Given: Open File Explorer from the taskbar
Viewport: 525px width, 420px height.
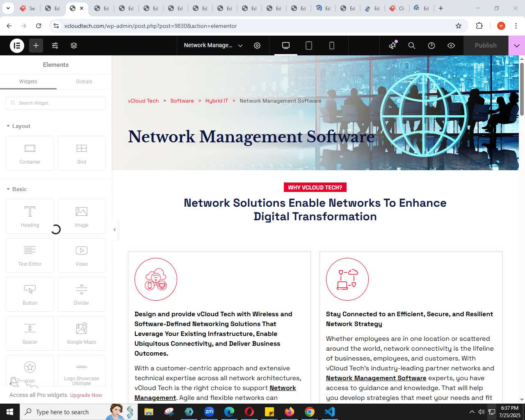Looking at the screenshot, I should 149,412.
